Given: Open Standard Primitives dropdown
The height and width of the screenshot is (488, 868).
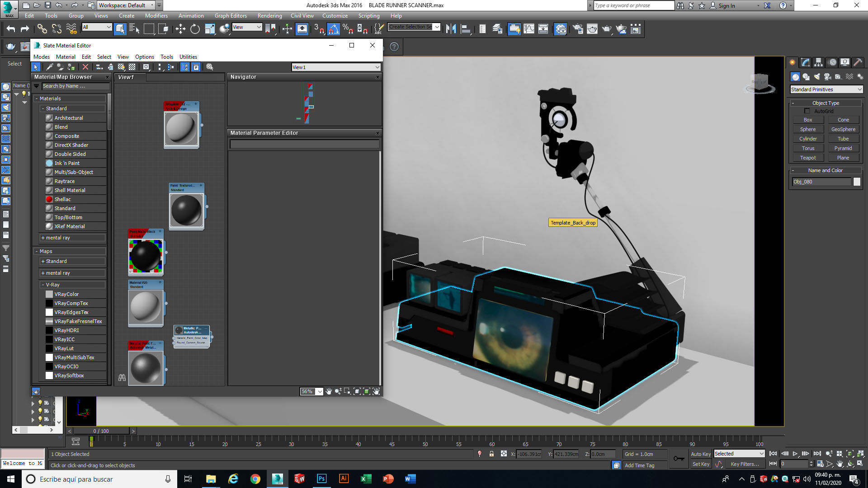Looking at the screenshot, I should click(x=826, y=89).
